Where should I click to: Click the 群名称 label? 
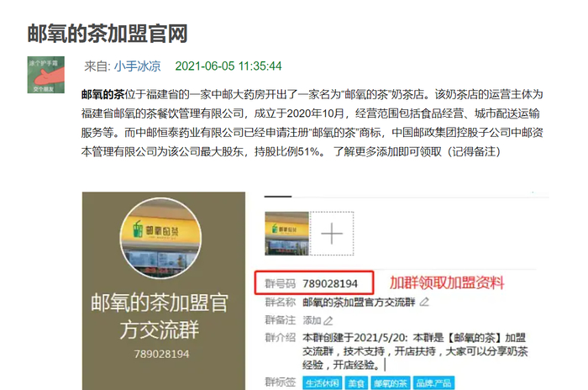[x=280, y=302]
